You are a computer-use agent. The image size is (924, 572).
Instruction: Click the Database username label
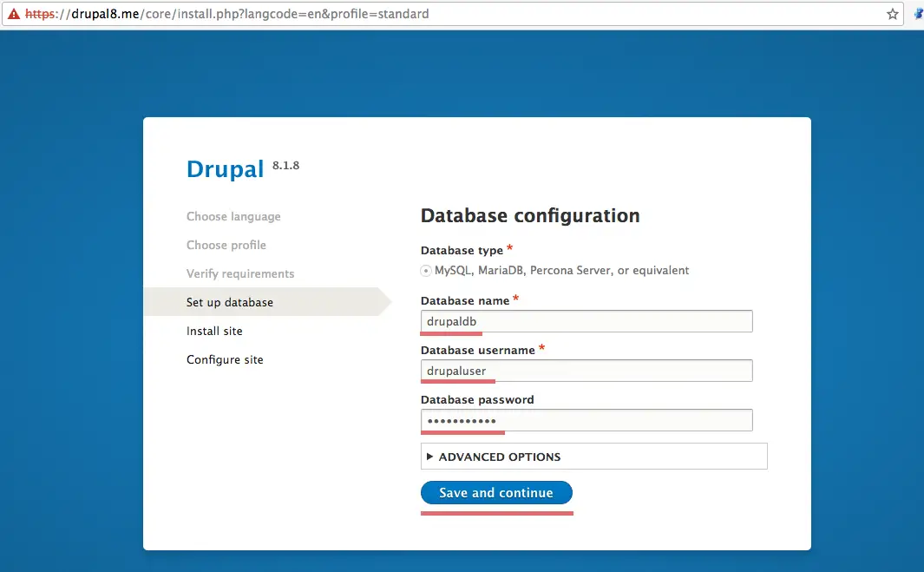[478, 351]
